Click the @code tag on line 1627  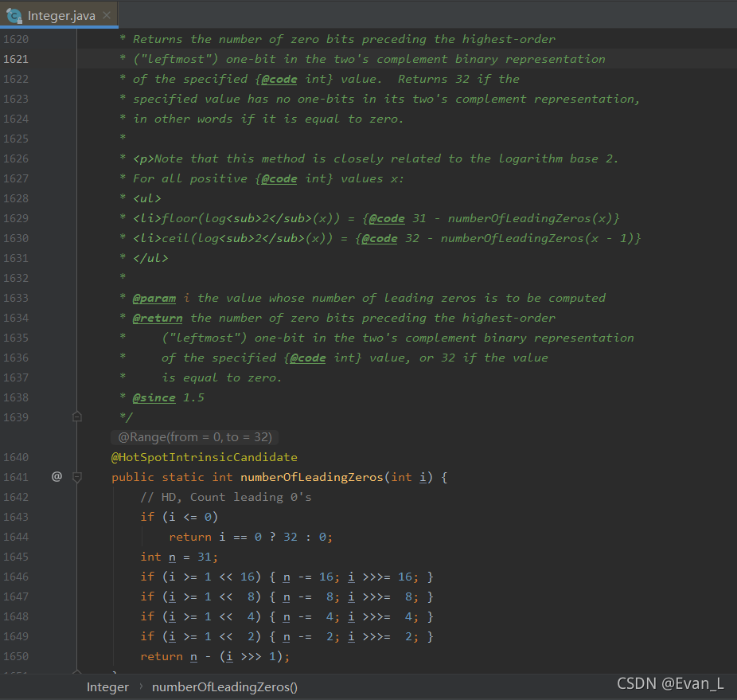pyautogui.click(x=279, y=178)
